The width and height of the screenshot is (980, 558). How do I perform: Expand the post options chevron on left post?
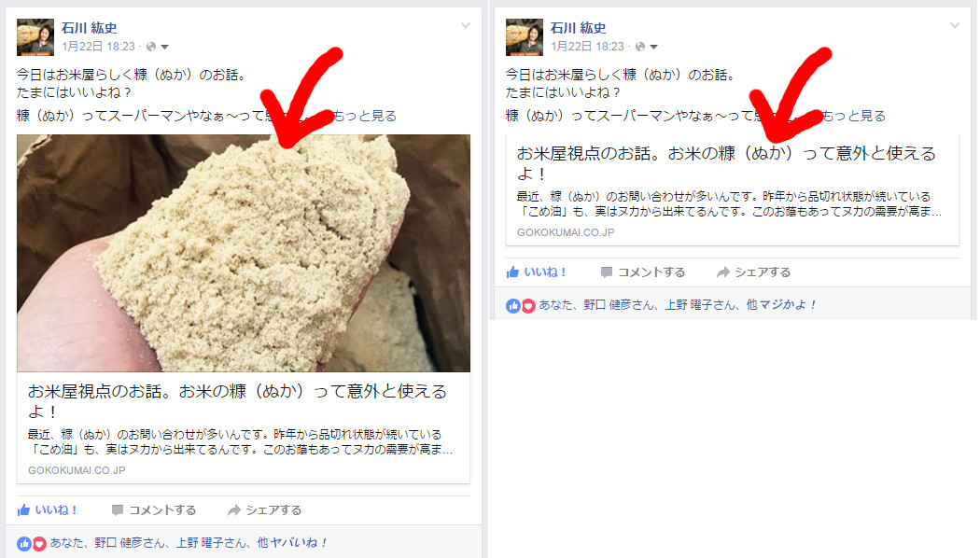coord(466,25)
